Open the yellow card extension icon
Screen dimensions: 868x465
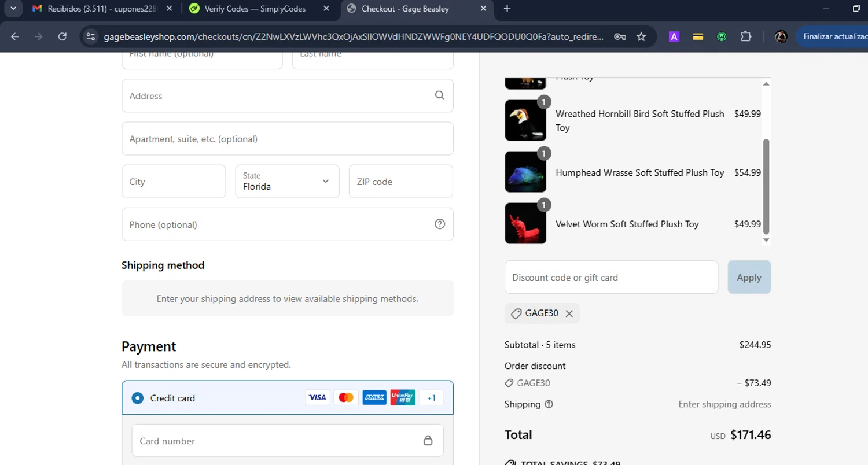tap(698, 36)
